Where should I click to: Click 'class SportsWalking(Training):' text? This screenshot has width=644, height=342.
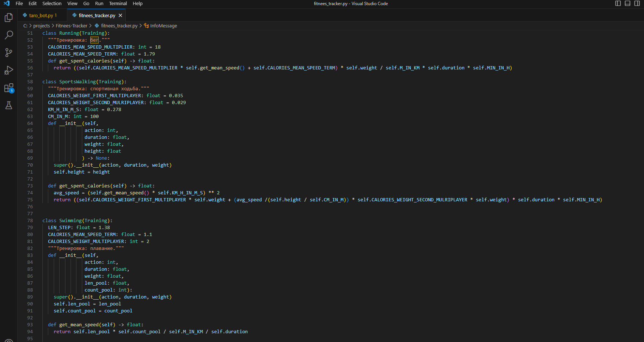click(84, 81)
